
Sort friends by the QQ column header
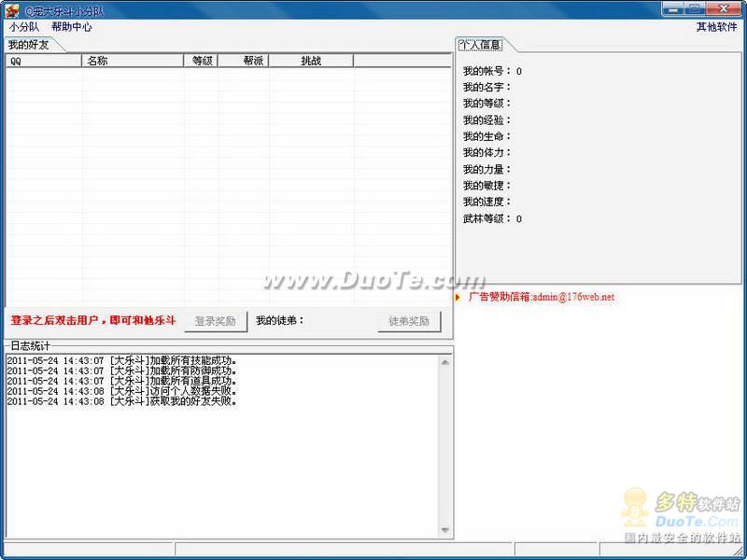tap(43, 61)
